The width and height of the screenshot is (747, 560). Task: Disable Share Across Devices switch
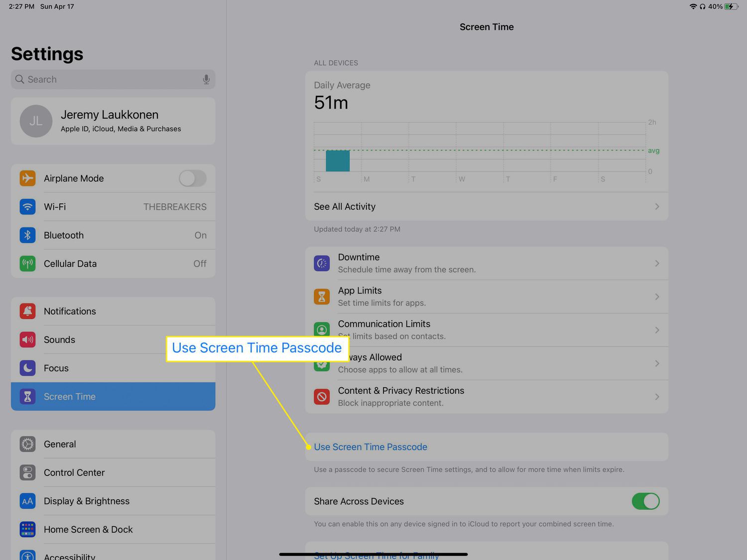645,501
